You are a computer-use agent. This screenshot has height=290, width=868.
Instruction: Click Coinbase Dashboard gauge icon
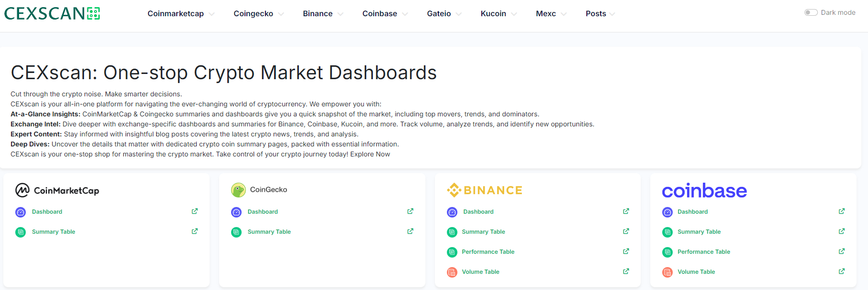667,212
